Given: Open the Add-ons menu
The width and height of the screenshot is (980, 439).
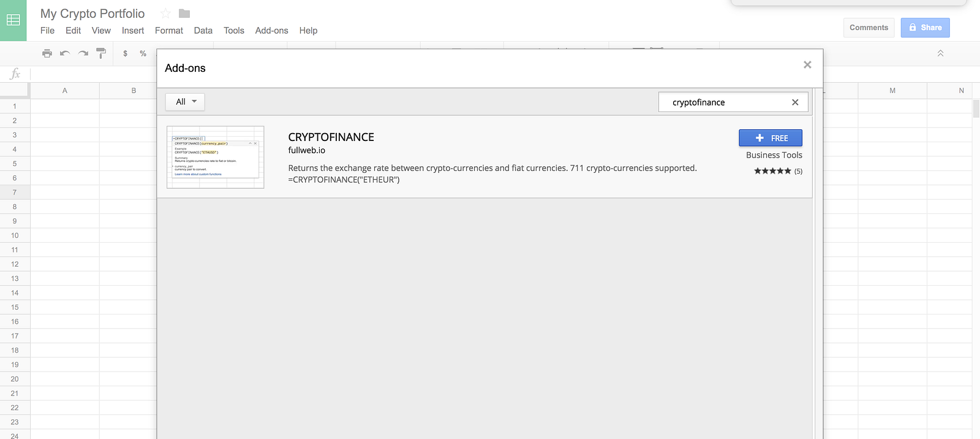Looking at the screenshot, I should (x=272, y=31).
